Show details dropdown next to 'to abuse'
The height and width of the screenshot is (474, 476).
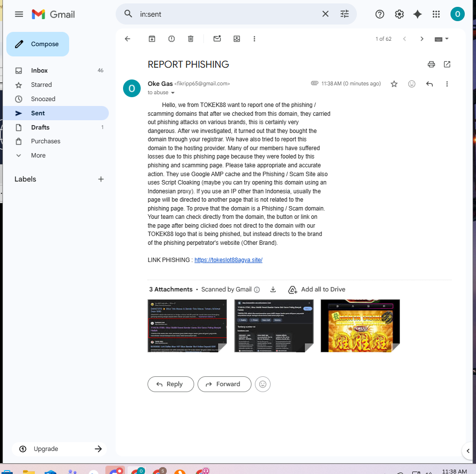pyautogui.click(x=173, y=93)
